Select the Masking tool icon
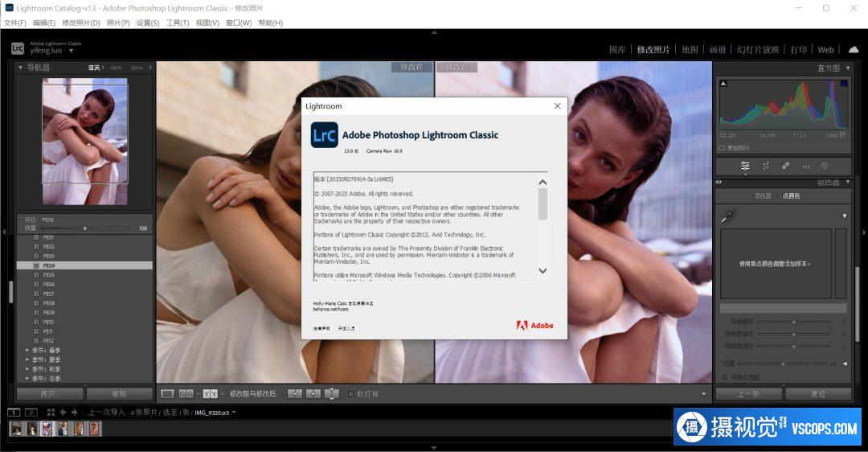 coord(825,166)
